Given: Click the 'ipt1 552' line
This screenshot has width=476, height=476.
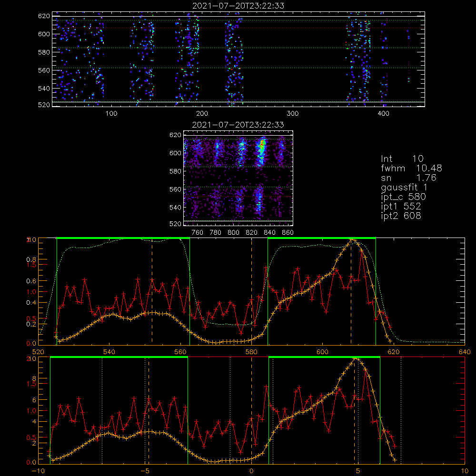Looking at the screenshot, I should (401, 207).
